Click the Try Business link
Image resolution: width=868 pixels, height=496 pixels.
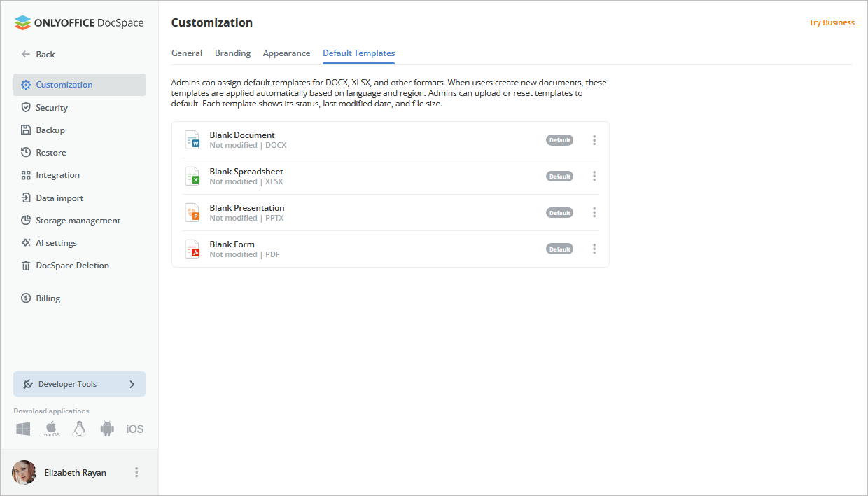(832, 22)
